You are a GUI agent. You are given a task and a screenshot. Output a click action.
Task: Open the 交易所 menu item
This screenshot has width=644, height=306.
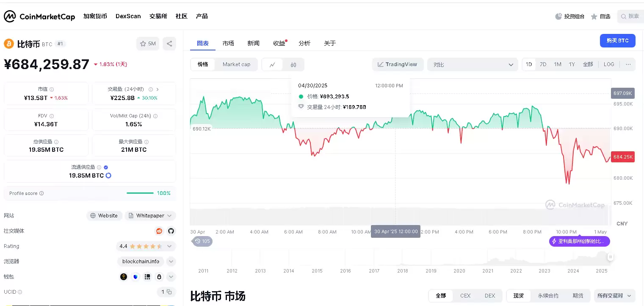(158, 16)
